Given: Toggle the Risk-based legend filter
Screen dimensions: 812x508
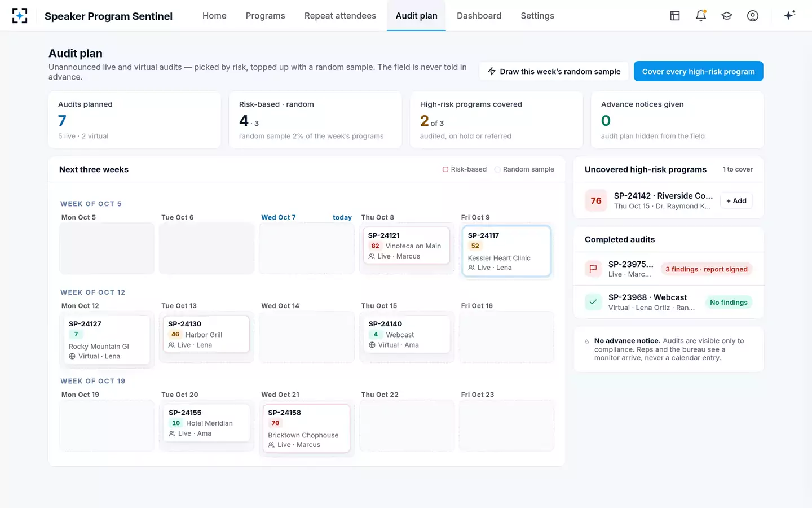Looking at the screenshot, I should coord(465,169).
